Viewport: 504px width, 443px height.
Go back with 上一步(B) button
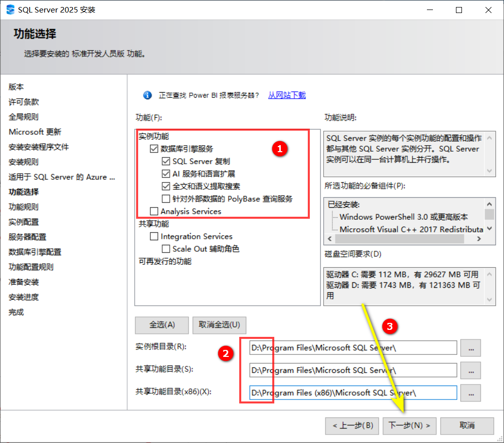[352, 426]
